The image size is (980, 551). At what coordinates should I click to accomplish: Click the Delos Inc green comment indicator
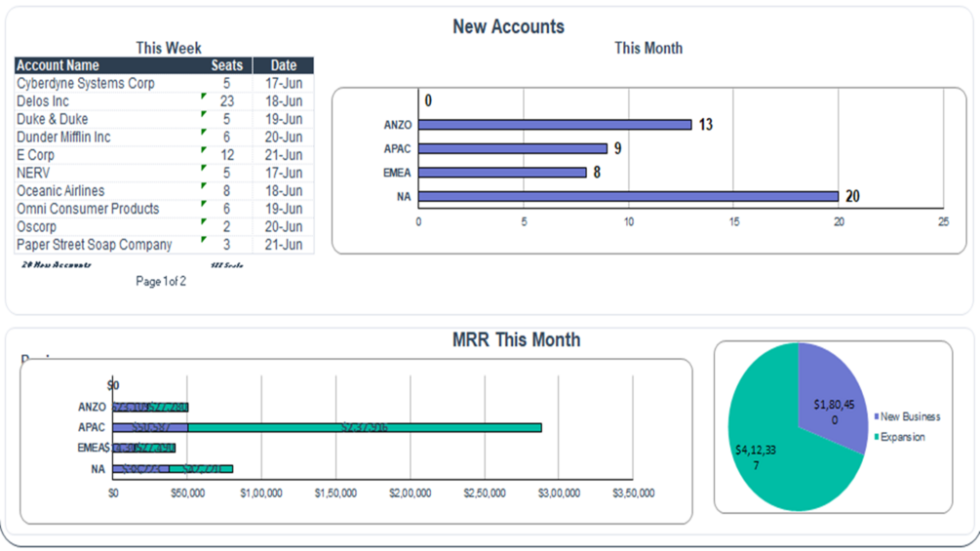point(204,96)
